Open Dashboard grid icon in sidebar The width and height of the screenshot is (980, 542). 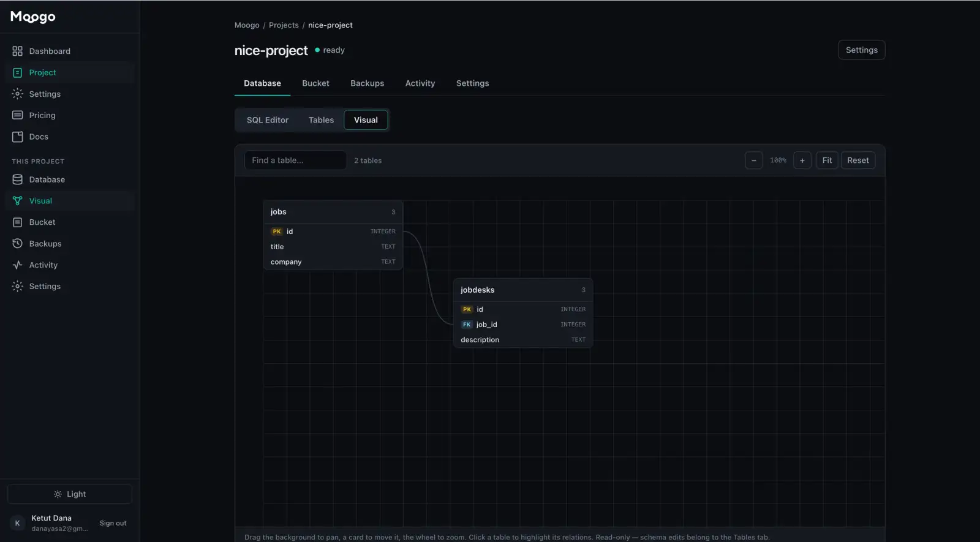pos(17,51)
